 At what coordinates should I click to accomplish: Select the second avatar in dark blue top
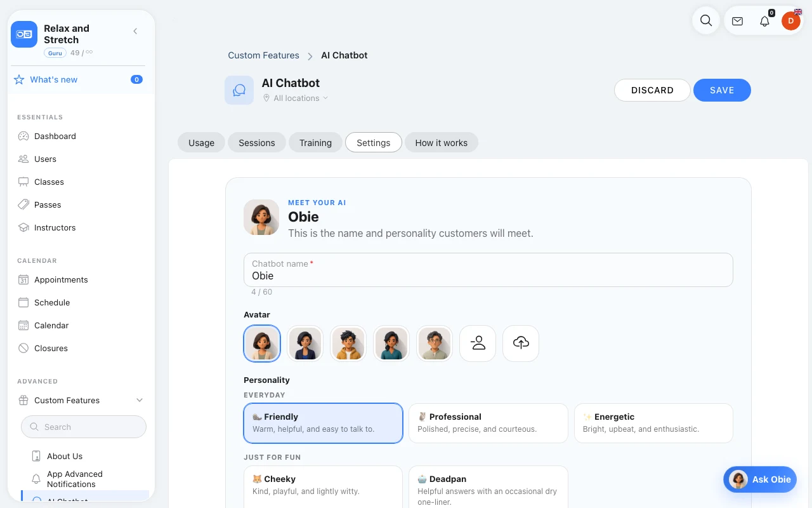[305, 344]
